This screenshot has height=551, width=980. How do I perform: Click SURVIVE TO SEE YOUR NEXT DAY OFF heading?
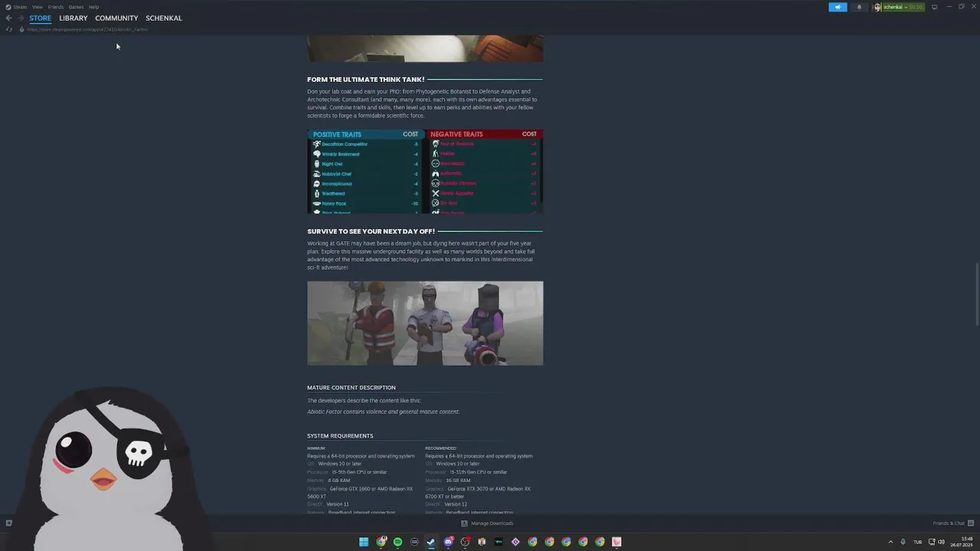[x=371, y=231]
